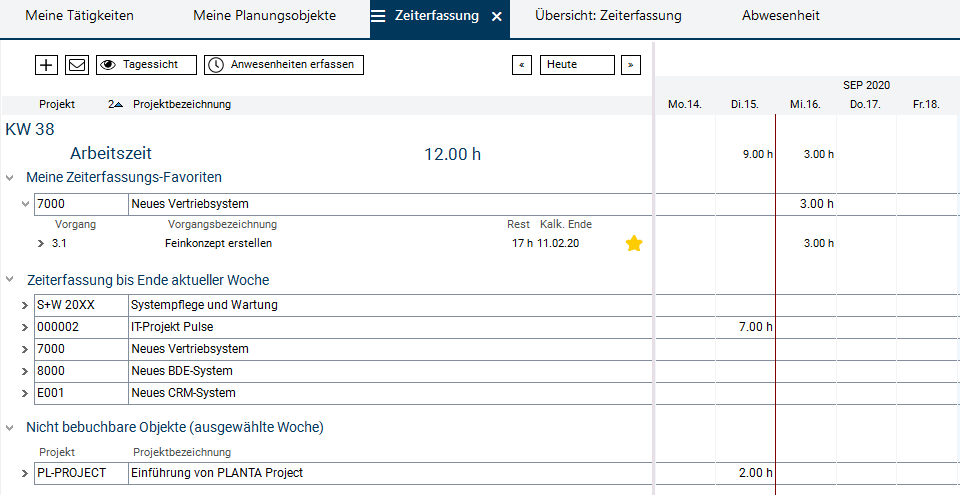The height and width of the screenshot is (495, 960).
Task: Go to next week with » arrow
Action: tap(630, 65)
